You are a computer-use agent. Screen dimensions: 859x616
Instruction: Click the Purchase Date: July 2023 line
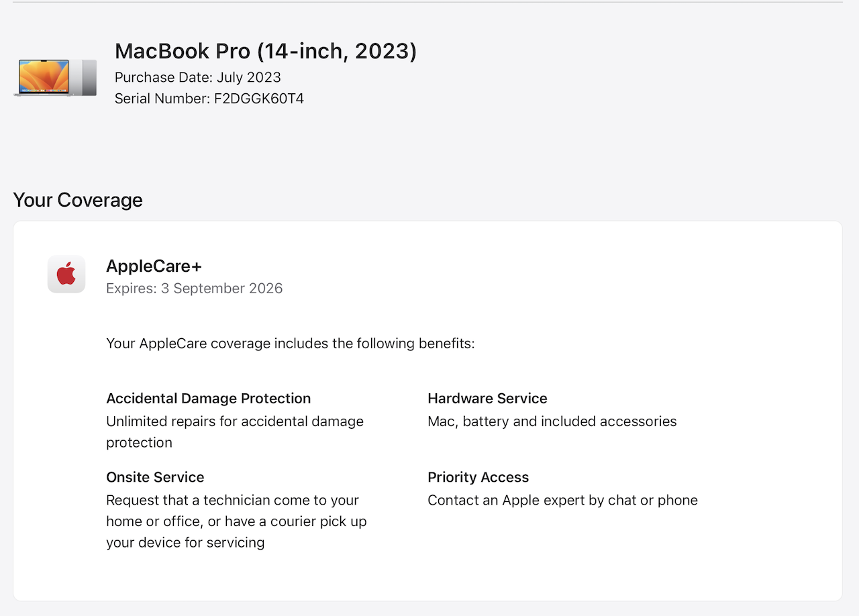tap(198, 77)
